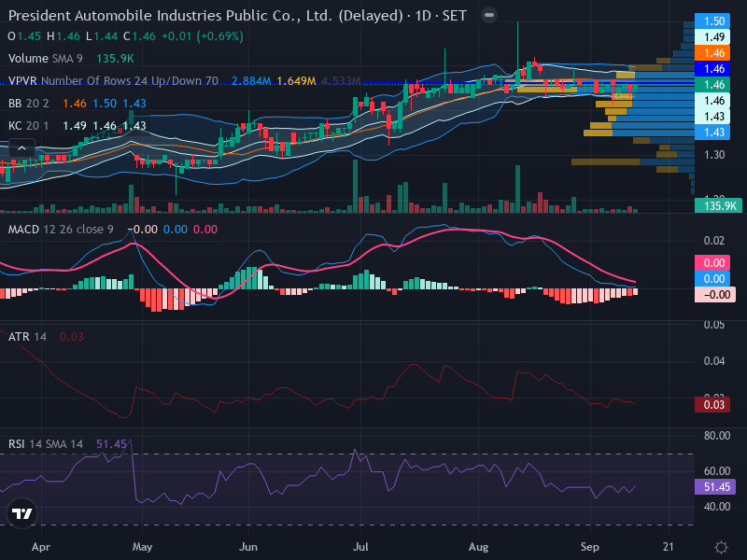Screen dimensions: 747x560
Task: Click the red 0.03 ATR value label
Action: [712, 405]
